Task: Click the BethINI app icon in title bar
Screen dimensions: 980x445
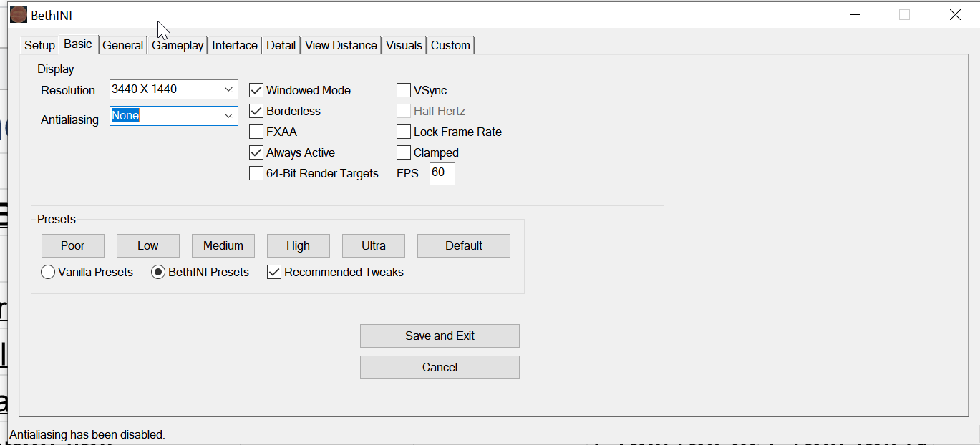Action: click(x=19, y=15)
